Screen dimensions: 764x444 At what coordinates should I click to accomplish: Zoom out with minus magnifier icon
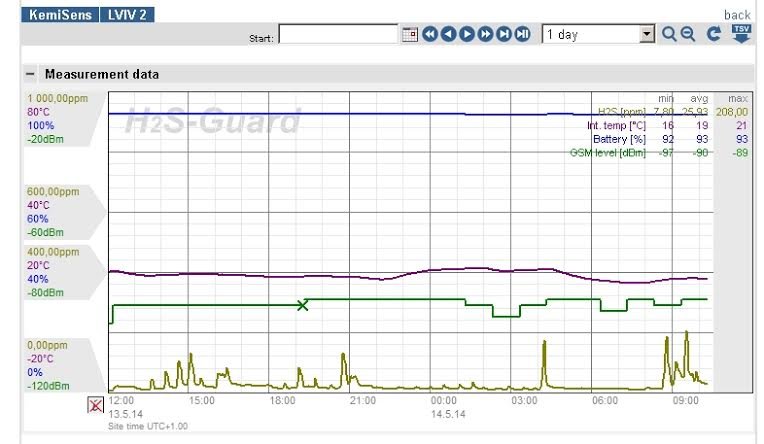click(688, 34)
